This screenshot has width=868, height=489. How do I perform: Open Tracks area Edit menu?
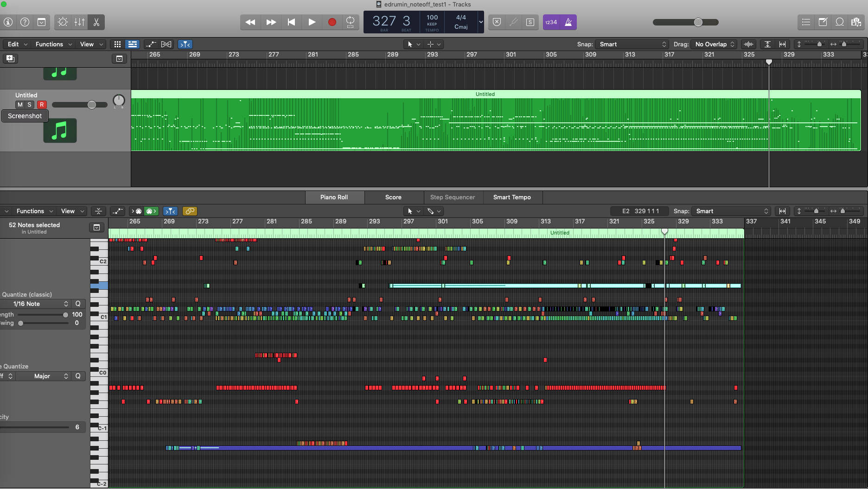click(17, 44)
